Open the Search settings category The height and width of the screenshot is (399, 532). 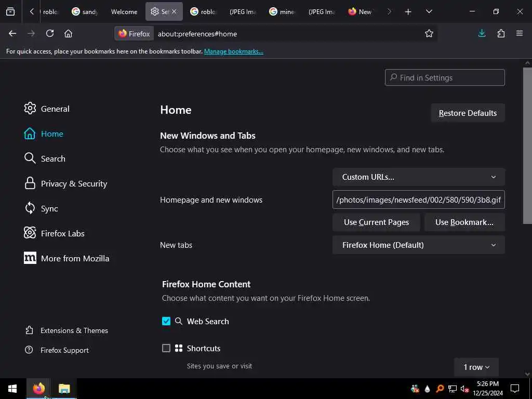click(45, 158)
